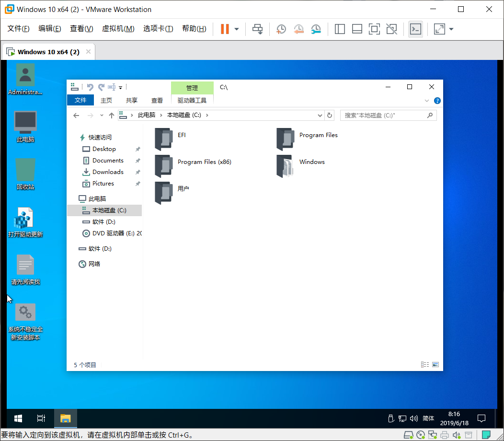The image size is (504, 441).
Task: Open the 帮助(H) menu
Action: (194, 29)
